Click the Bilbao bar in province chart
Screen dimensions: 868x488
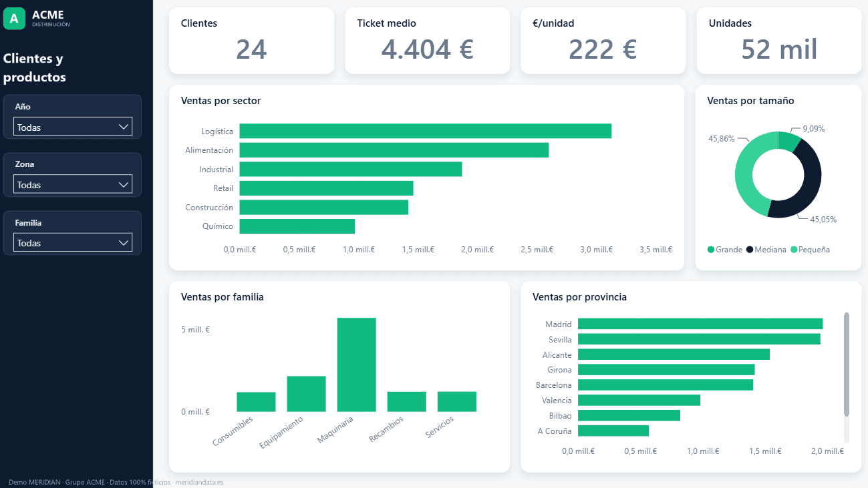tap(629, 415)
